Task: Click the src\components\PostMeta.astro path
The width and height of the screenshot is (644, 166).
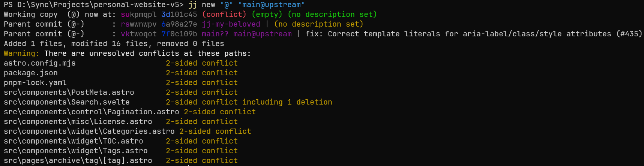Action: pyautogui.click(x=69, y=92)
